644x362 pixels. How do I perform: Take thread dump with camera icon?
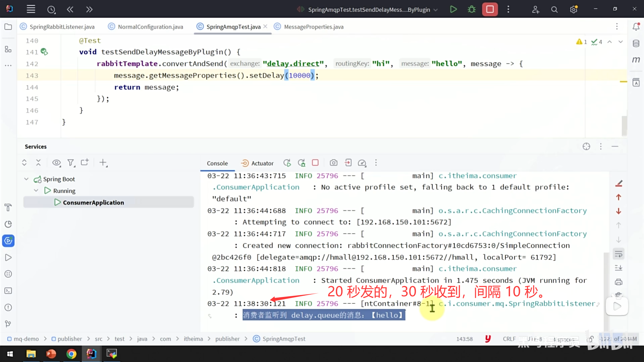click(x=333, y=163)
